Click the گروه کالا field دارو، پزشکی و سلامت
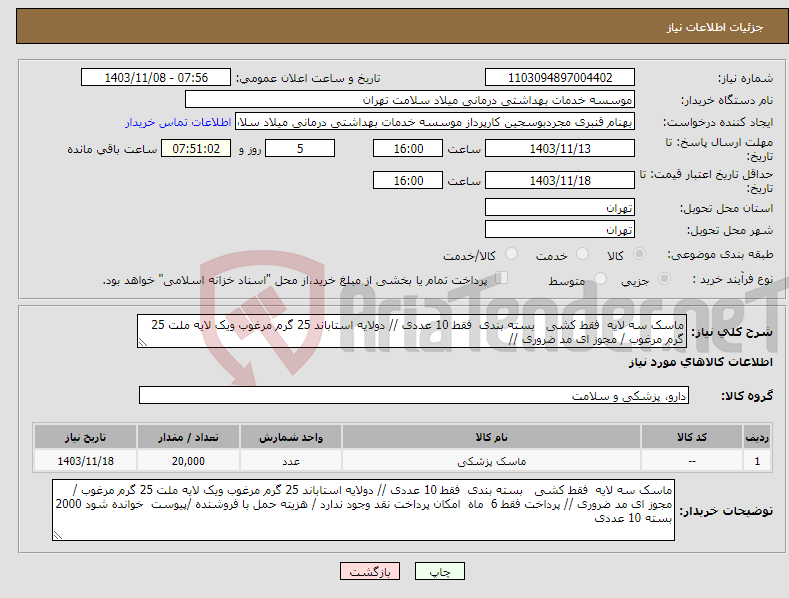Screen dimensions: 789x598 pos(414,396)
